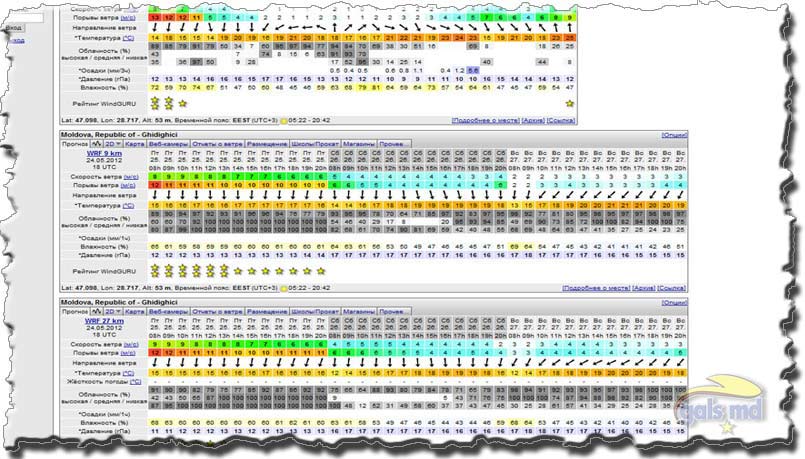Open Отчеты о ветре tab in WRF 9 km panel
The height and width of the screenshot is (459, 805).
[217, 144]
